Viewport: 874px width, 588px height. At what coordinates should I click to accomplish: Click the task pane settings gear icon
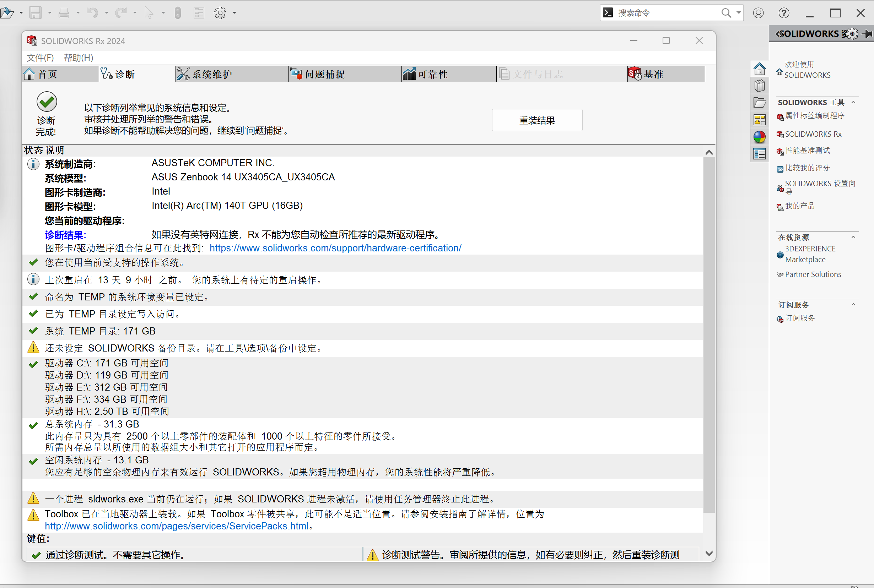(x=852, y=34)
